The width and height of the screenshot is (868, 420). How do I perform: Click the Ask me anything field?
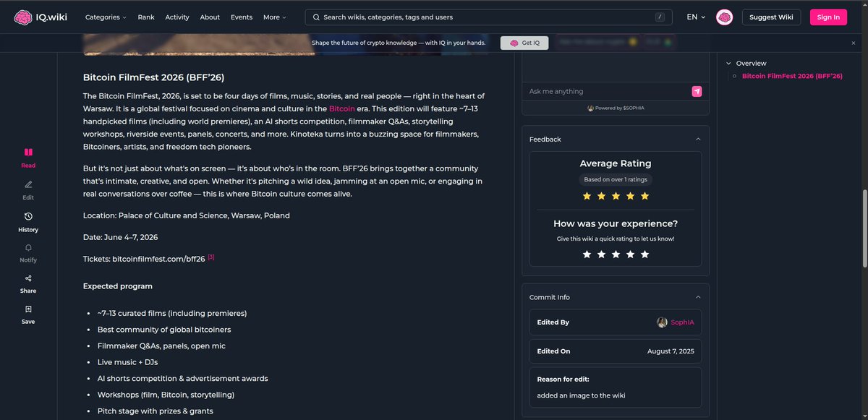[x=606, y=91]
